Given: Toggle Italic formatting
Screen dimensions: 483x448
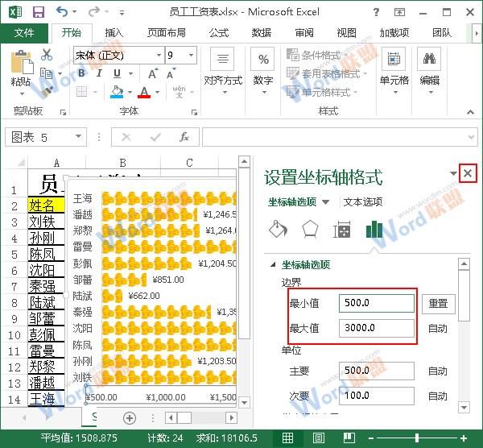Looking at the screenshot, I should click(x=99, y=73).
